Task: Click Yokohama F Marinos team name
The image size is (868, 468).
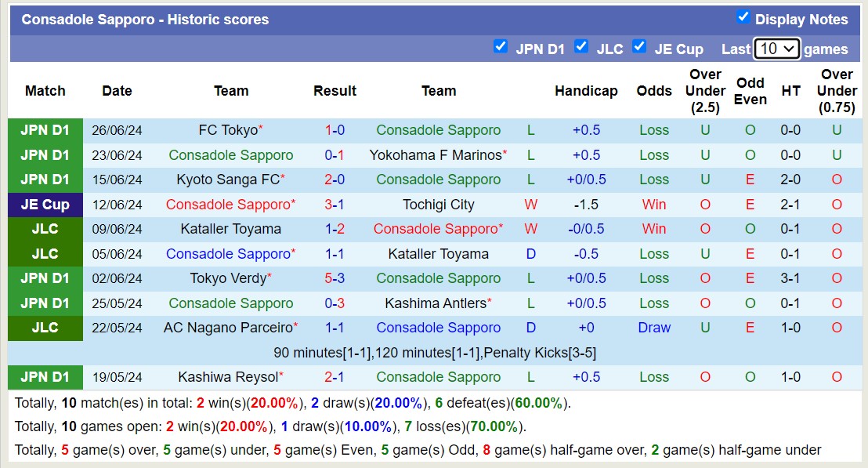Action: coord(435,155)
